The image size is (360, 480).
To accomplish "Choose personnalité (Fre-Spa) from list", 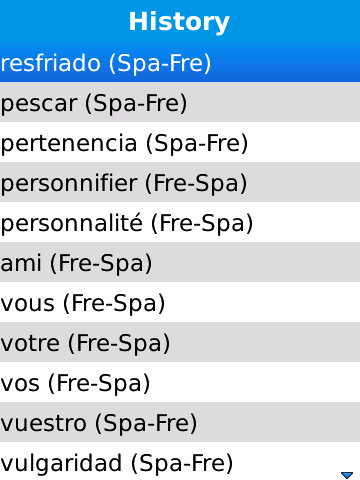I will click(x=180, y=222).
